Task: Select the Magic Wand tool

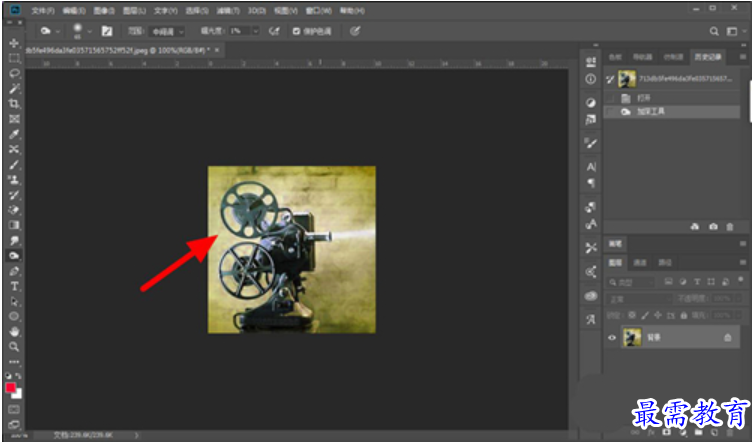Action: [14, 89]
